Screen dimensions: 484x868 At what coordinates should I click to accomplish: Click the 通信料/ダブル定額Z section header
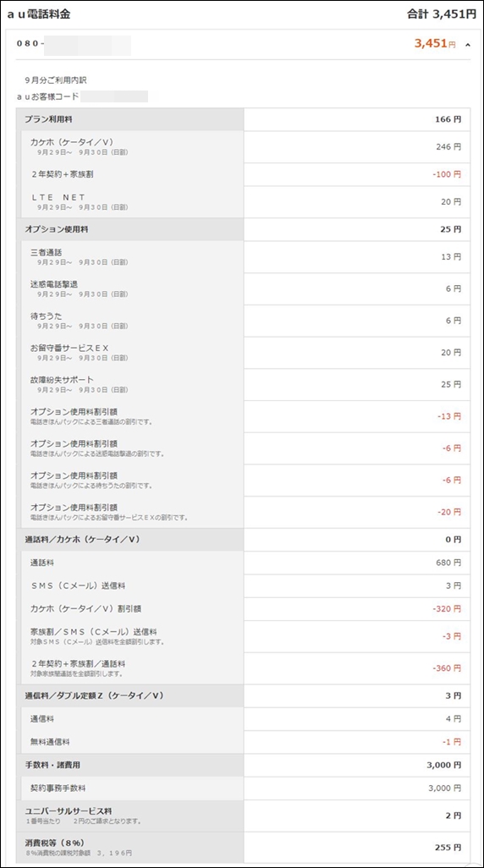tap(243, 696)
